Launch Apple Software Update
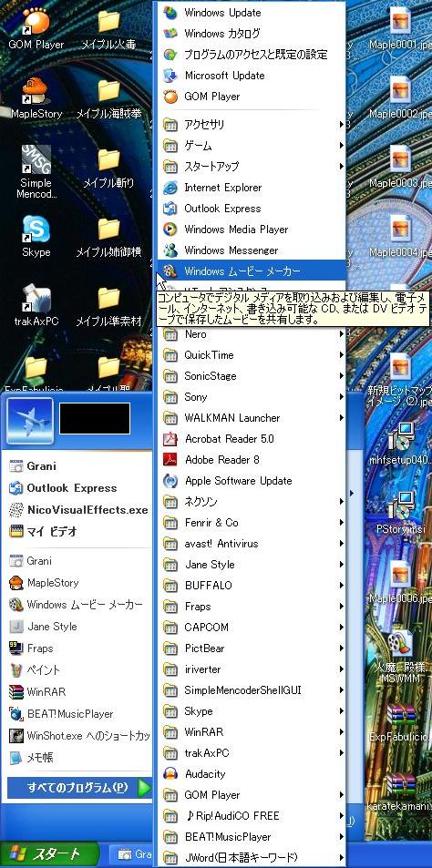The width and height of the screenshot is (432, 868). (252, 481)
